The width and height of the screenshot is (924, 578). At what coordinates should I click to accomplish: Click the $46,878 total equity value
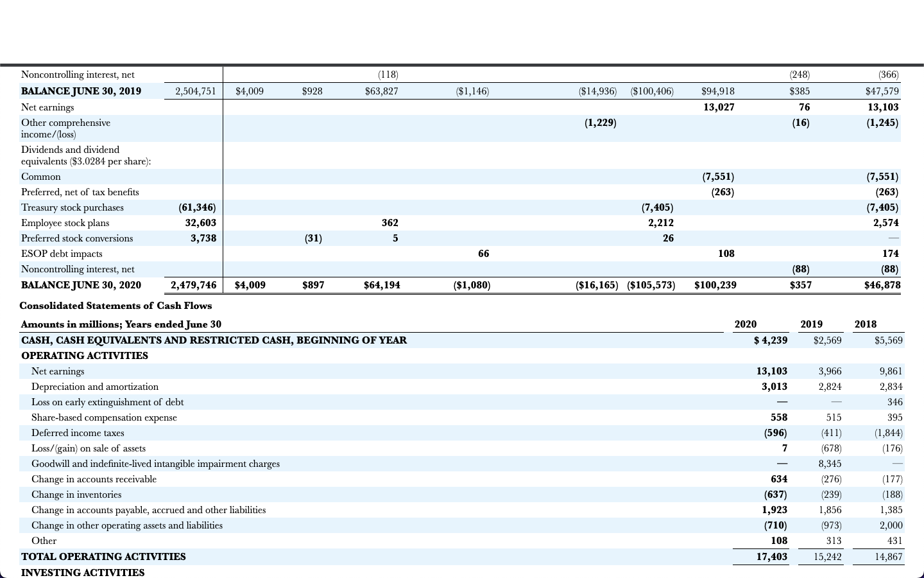click(882, 285)
